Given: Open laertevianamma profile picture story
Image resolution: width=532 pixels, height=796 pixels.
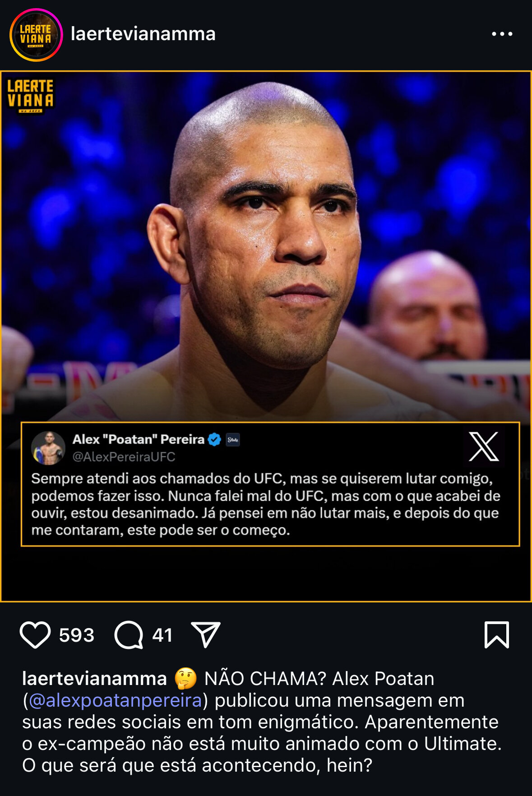Looking at the screenshot, I should pyautogui.click(x=36, y=35).
